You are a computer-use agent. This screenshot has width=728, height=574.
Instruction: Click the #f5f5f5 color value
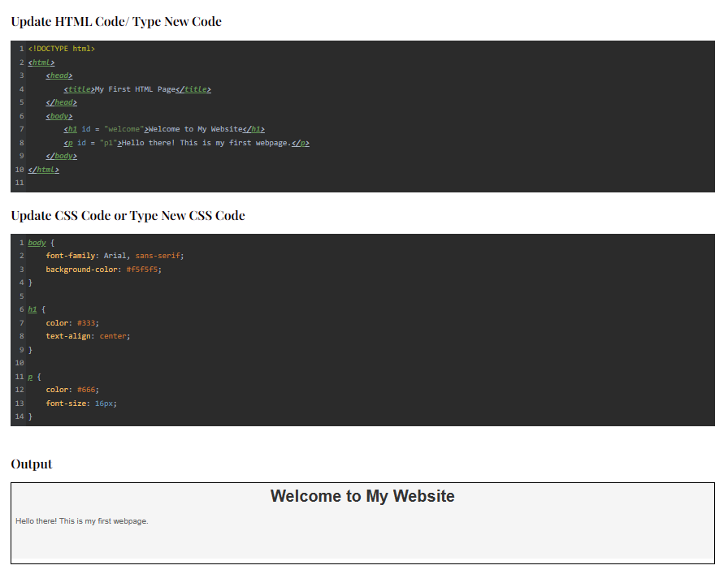tap(142, 270)
